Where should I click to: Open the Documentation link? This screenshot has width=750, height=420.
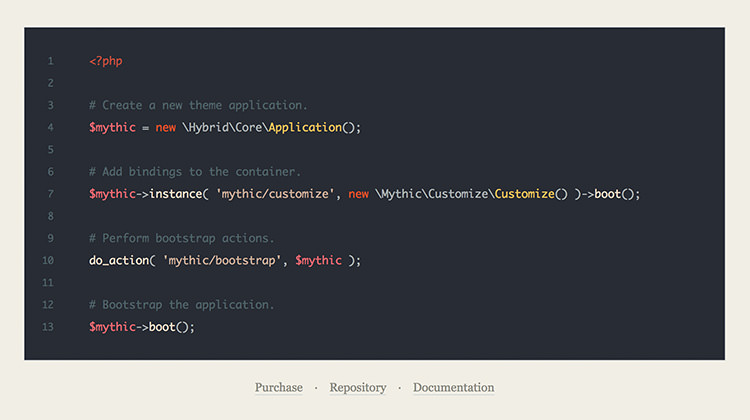453,387
